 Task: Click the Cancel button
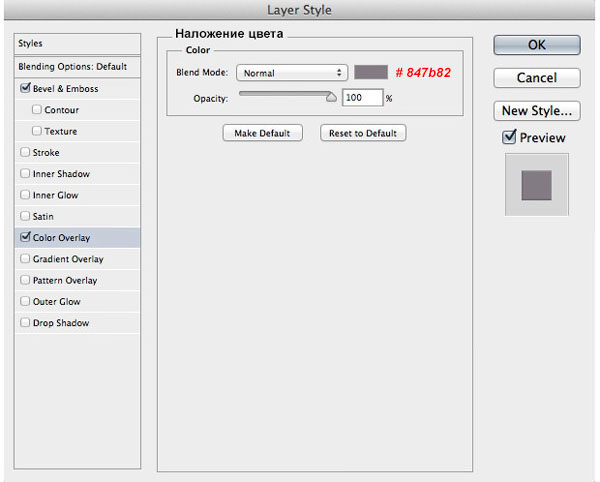537,78
